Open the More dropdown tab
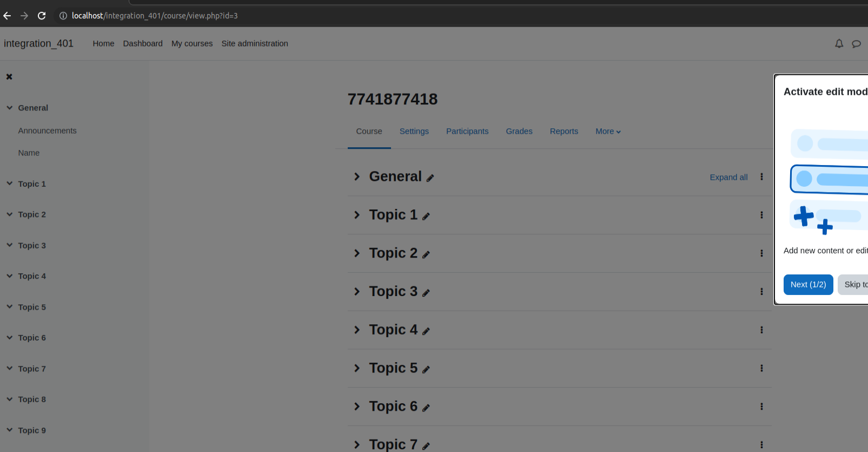868x452 pixels. pyautogui.click(x=608, y=132)
